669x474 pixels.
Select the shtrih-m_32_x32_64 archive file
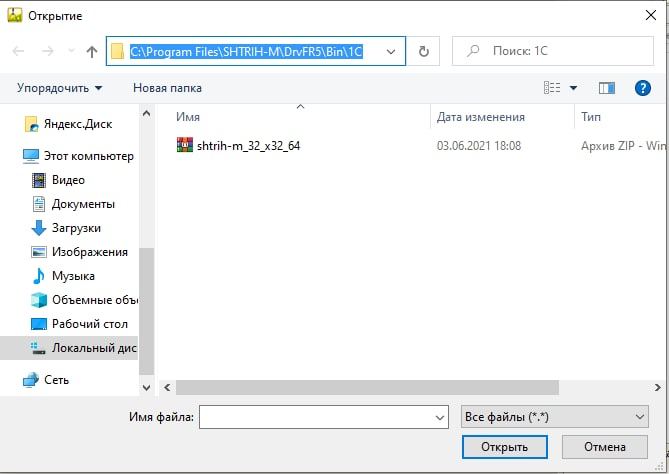click(x=248, y=146)
